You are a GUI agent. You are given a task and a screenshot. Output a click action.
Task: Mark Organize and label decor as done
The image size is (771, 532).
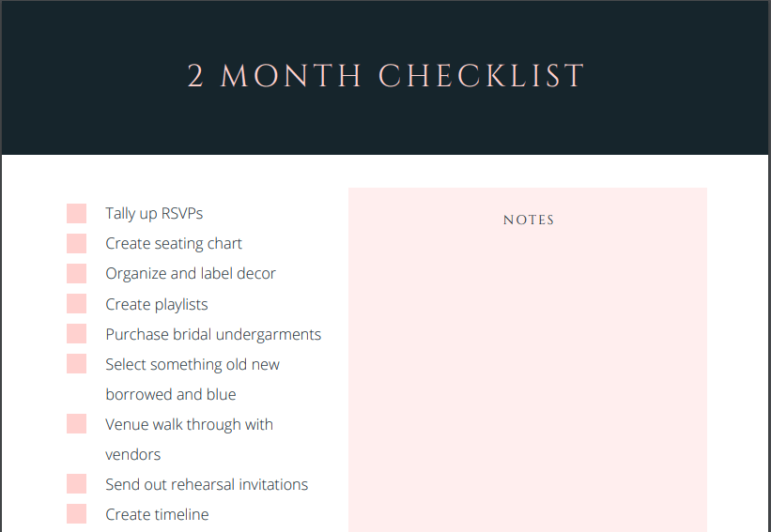[76, 274]
